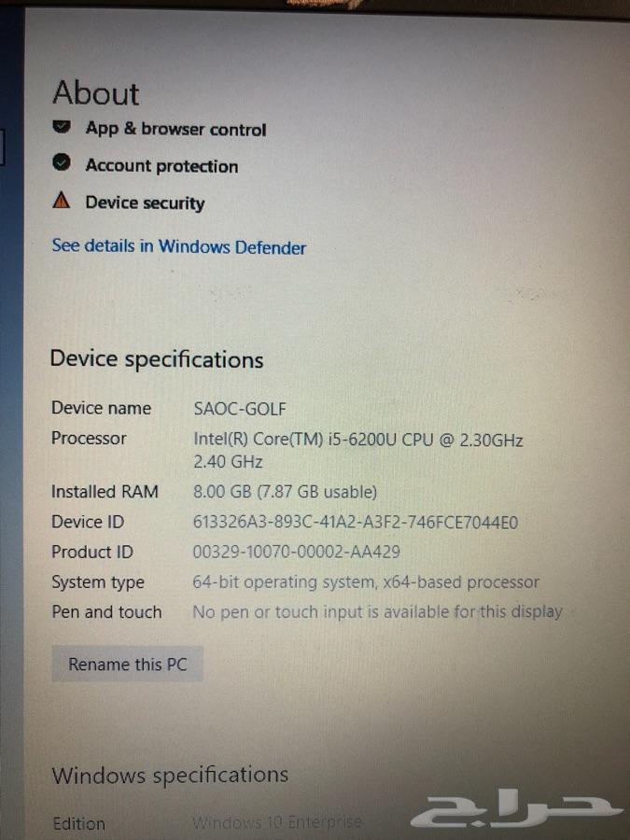630x840 pixels.
Task: Open See details in Windows Defender link
Action: 179,246
